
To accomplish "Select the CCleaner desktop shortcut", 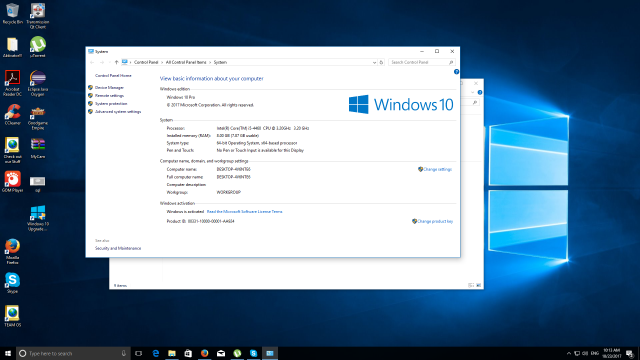I will click(12, 114).
